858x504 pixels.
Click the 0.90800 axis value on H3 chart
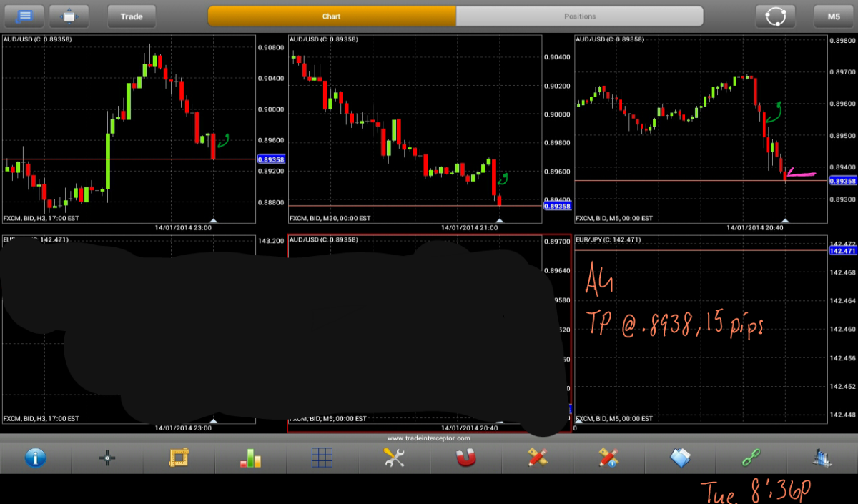pos(271,48)
